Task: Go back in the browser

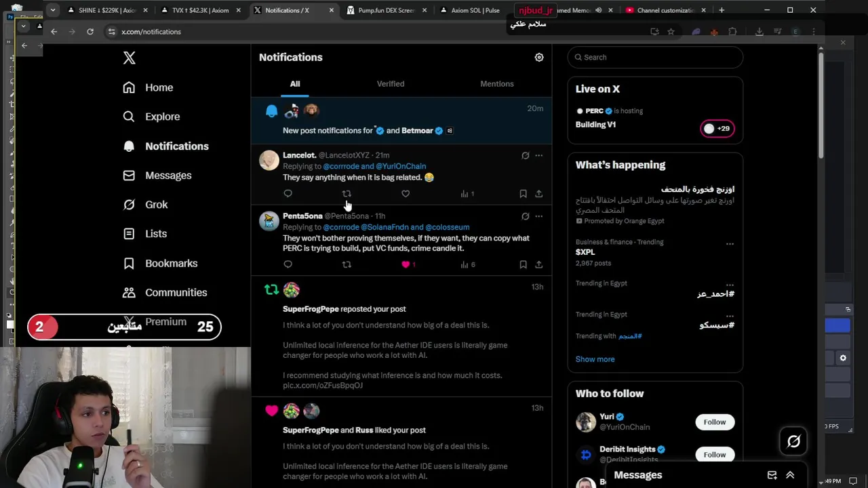Action: coord(54,32)
